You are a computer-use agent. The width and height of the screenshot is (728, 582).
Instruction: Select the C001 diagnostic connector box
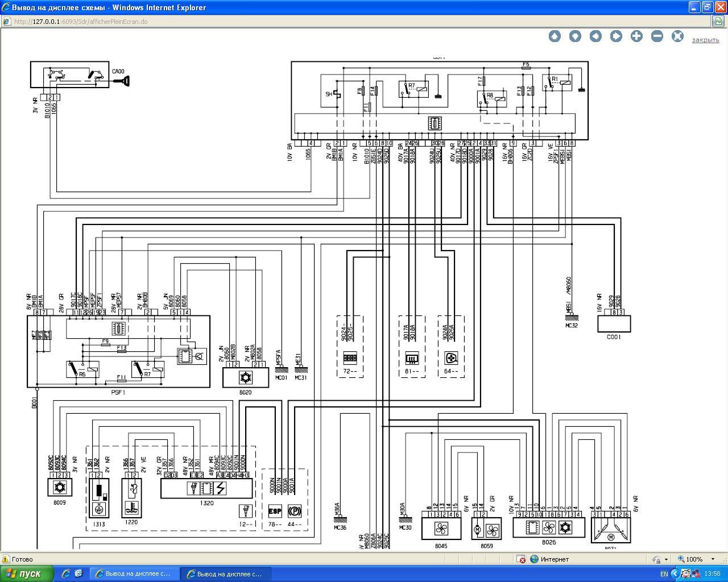pos(614,324)
